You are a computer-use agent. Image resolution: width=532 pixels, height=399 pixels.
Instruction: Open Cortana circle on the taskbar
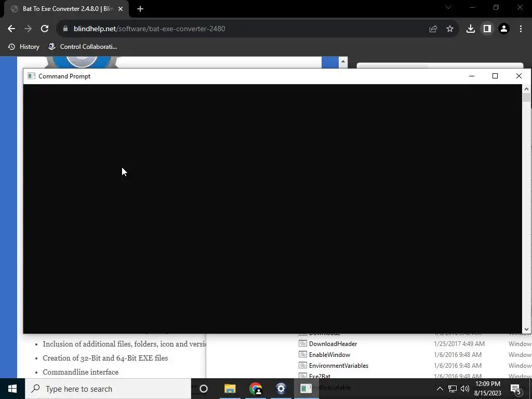(204, 389)
